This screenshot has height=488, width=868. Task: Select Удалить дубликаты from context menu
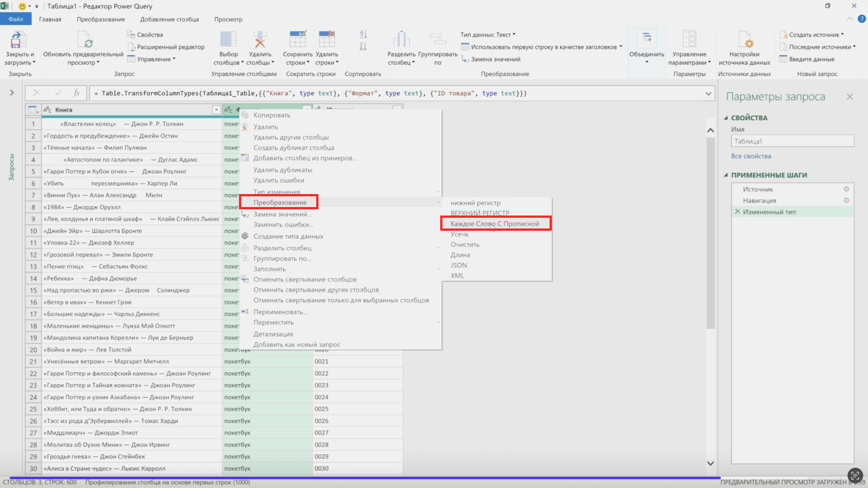click(282, 170)
